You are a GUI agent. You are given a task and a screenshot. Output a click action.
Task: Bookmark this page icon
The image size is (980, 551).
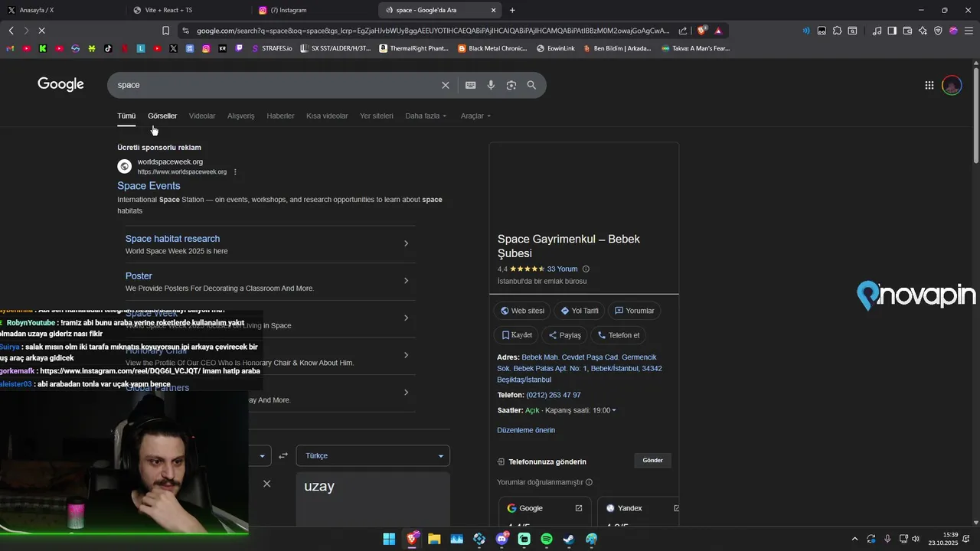click(165, 31)
